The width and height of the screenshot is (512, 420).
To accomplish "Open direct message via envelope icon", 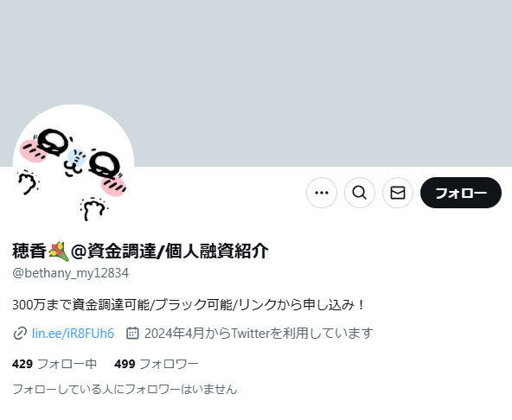I will coord(398,193).
